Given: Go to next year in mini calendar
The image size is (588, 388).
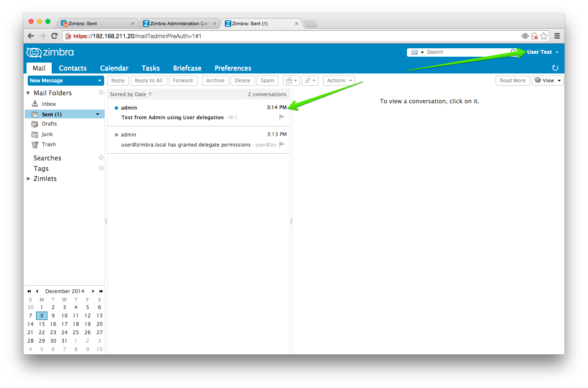Looking at the screenshot, I should (x=101, y=291).
